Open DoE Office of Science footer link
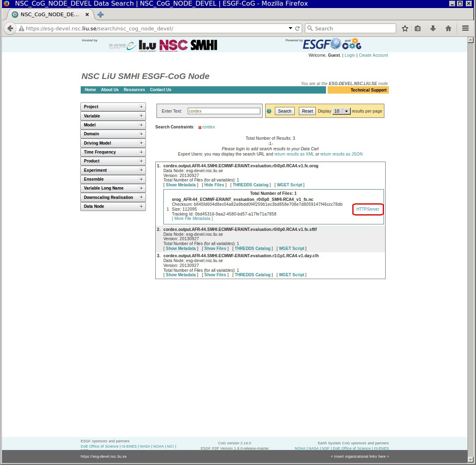This screenshot has width=476, height=465. (100, 446)
